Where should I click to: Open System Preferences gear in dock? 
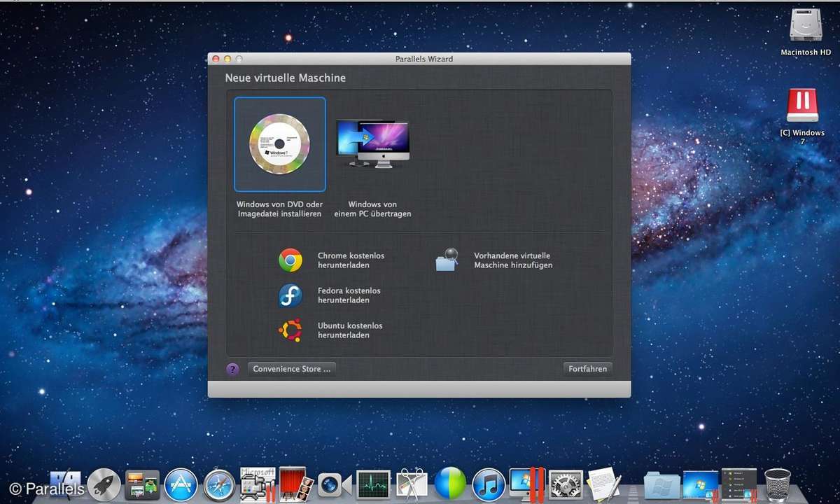click(x=565, y=484)
